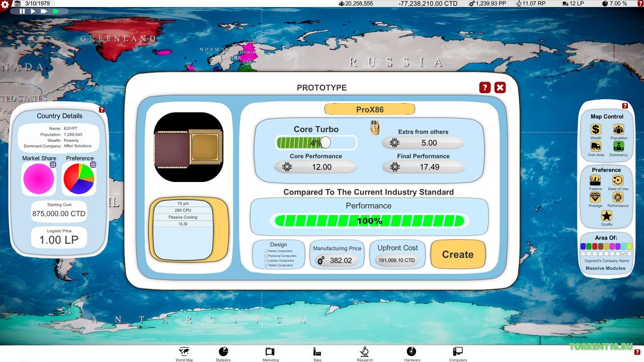Expand the Market Share grid view
Image resolution: width=644 pixels, height=362 pixels.
click(x=53, y=164)
